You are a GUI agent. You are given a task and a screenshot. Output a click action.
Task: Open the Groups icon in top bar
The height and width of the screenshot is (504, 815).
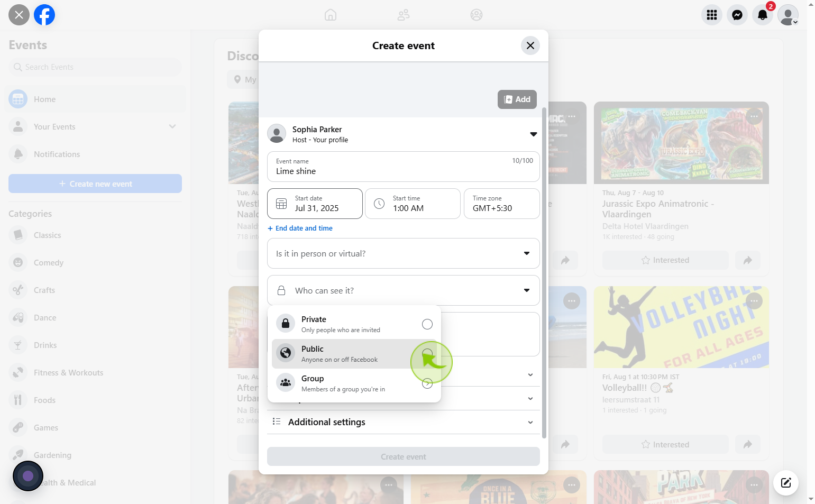pyautogui.click(x=477, y=15)
